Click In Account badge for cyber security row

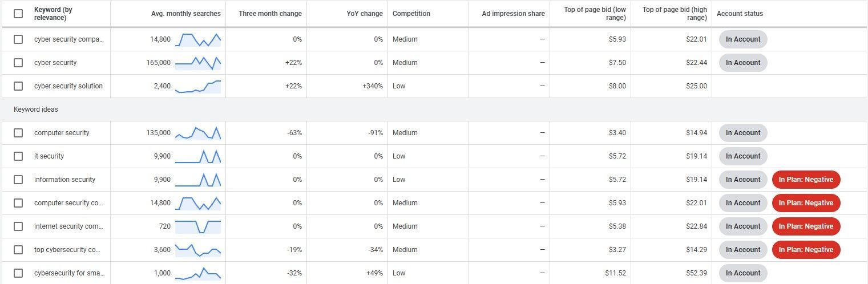point(743,63)
